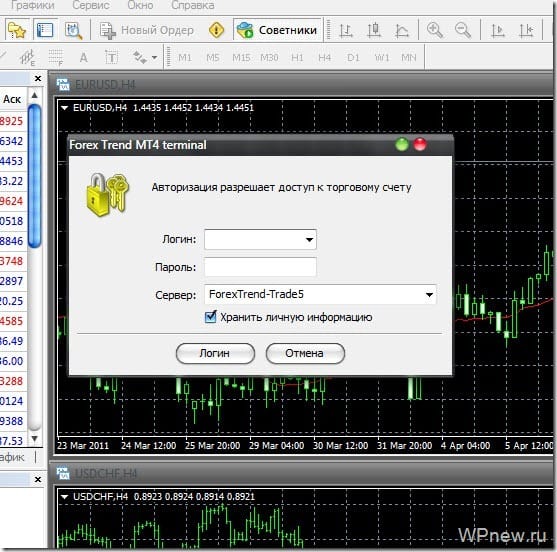
Task: Select the 4585 ask price row
Action: click(x=13, y=321)
